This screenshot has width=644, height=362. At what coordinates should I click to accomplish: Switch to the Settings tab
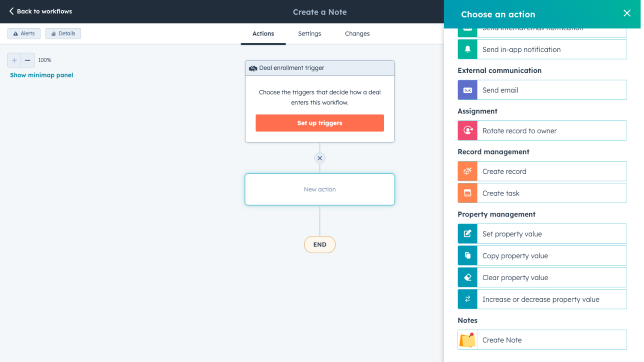309,33
